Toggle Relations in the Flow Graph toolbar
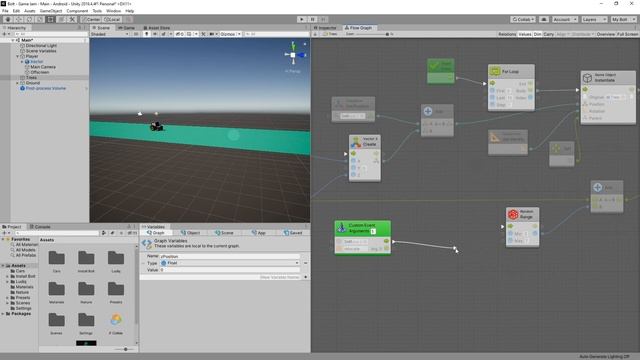 507,34
